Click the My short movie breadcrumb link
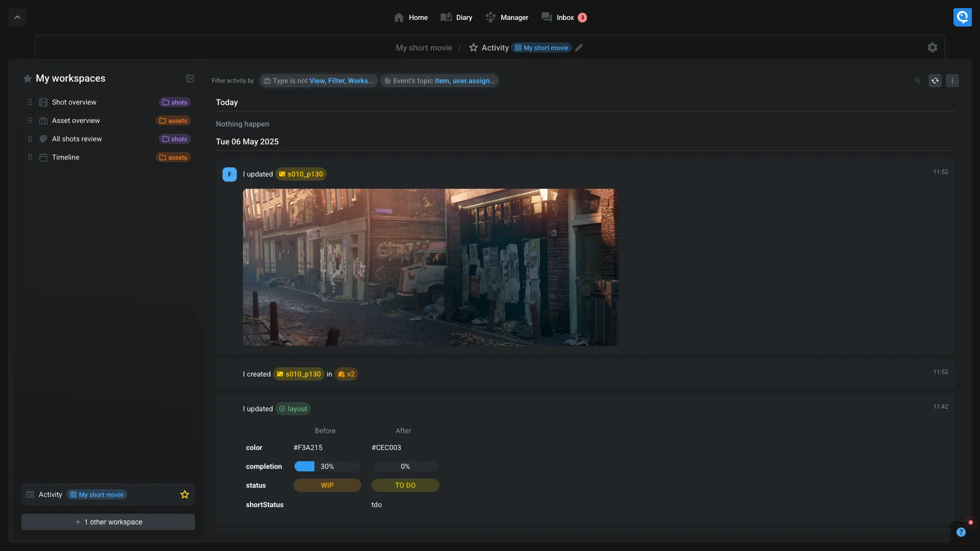Viewport: 980px width, 551px height. point(424,47)
